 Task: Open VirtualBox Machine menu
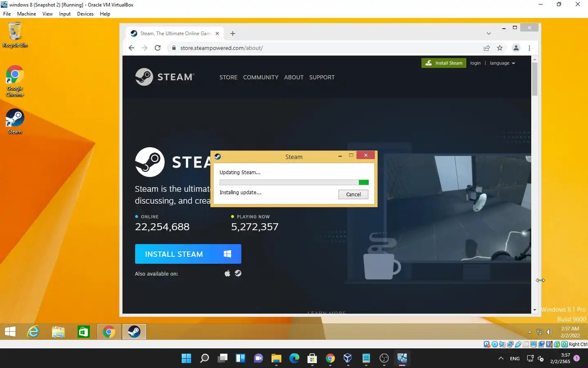(x=27, y=13)
